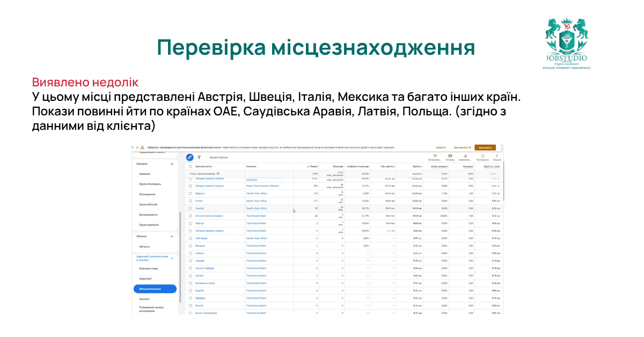This screenshot has height=337, width=644.
Task: Select the highlighted Місцеположення sidebar item
Action: (x=155, y=289)
